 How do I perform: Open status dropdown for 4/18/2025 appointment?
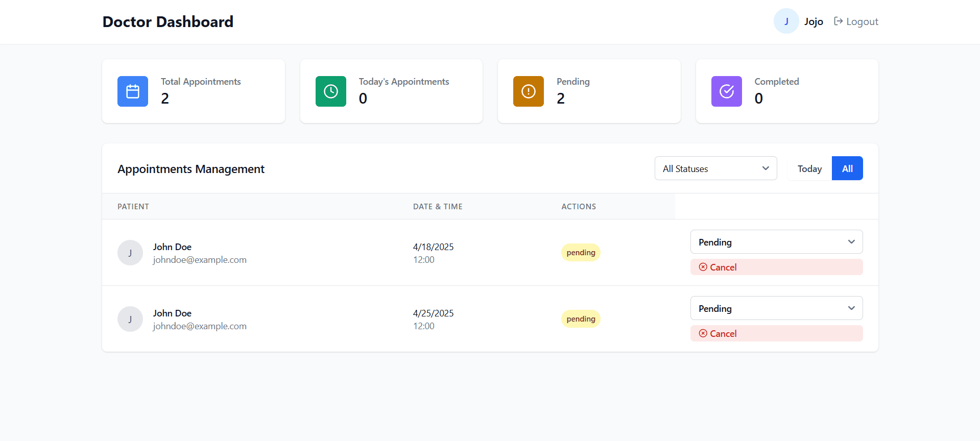coord(777,242)
